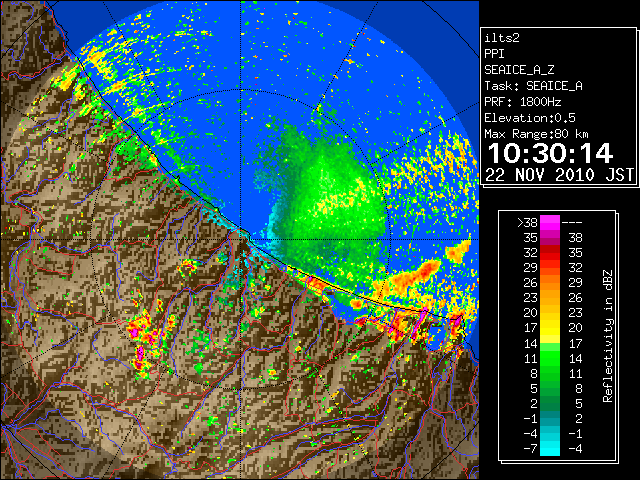The width and height of the screenshot is (640, 480).
Task: Pick the red legend swatch beside "32"
Action: click(x=550, y=253)
